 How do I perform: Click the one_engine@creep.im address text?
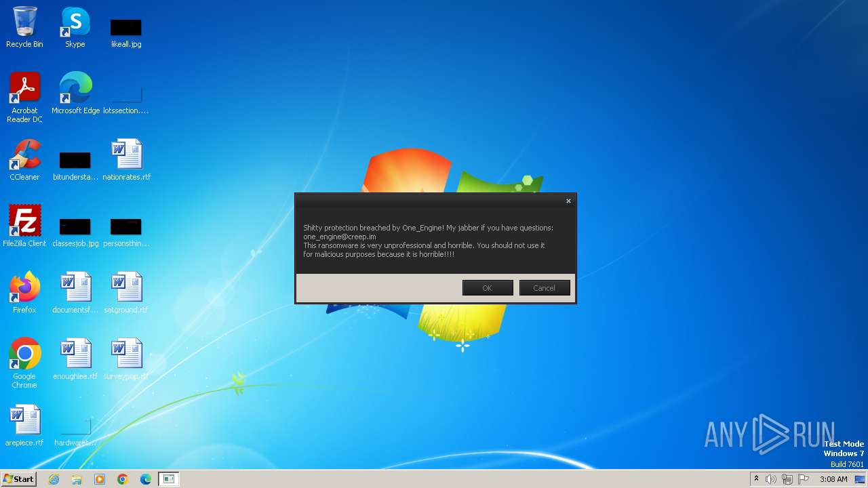coord(340,237)
